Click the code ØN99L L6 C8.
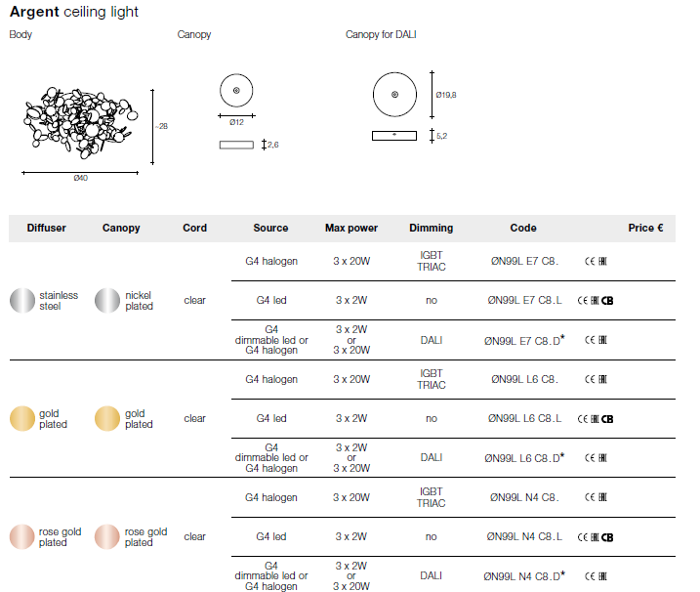Screen dimensions: 700x592 pos(524,379)
